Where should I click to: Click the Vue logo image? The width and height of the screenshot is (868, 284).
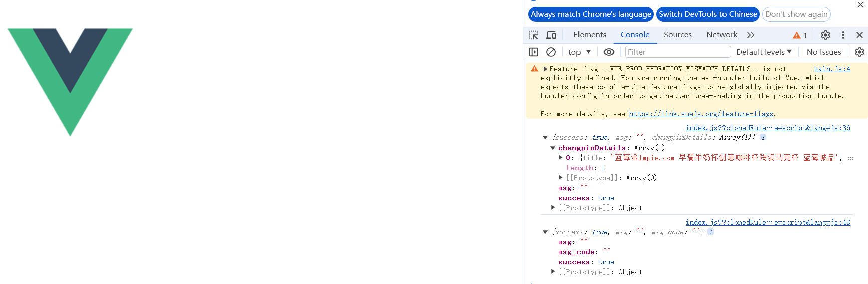pyautogui.click(x=70, y=82)
